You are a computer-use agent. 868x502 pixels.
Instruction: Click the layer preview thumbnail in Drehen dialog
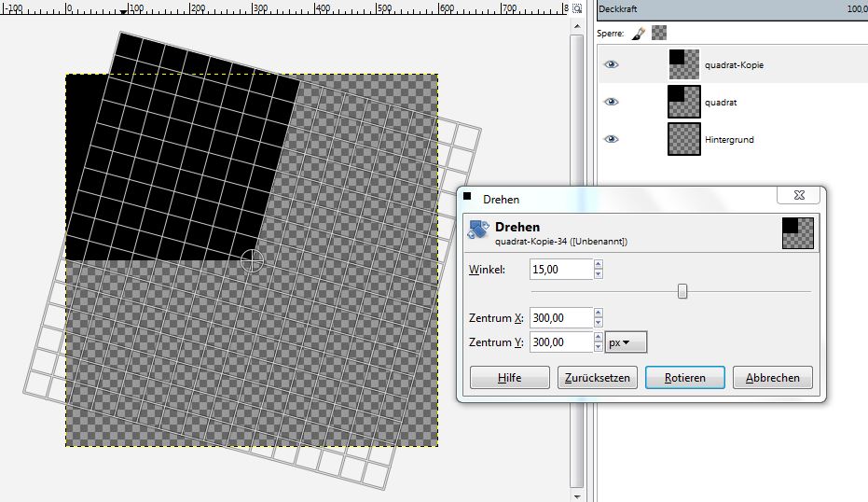click(798, 232)
